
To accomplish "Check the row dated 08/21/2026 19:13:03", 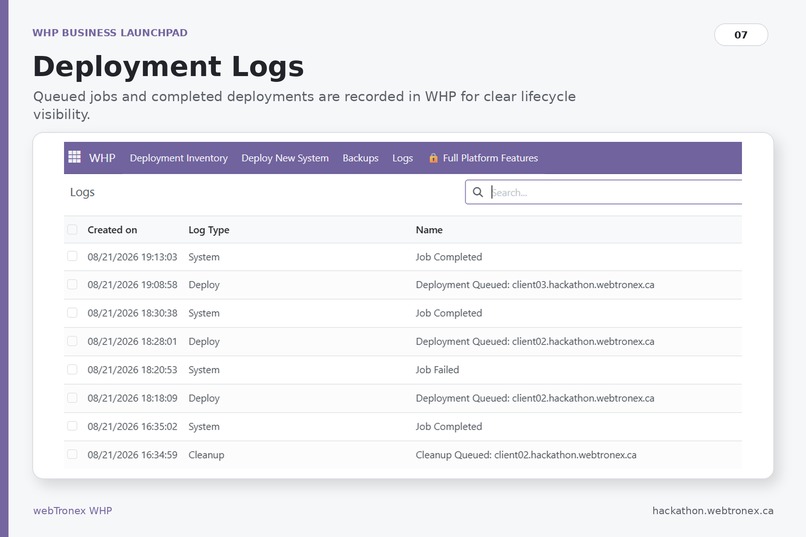I will (x=72, y=256).
